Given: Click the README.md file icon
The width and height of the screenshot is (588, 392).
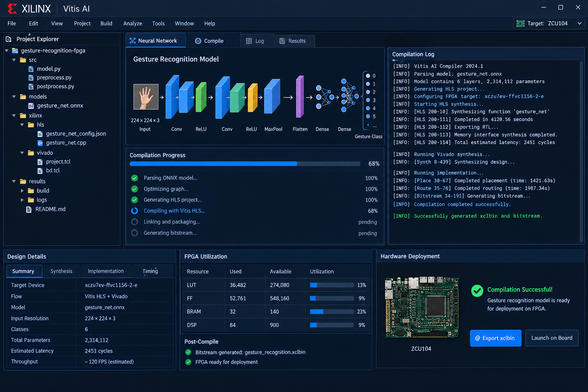Looking at the screenshot, I should click(x=29, y=209).
